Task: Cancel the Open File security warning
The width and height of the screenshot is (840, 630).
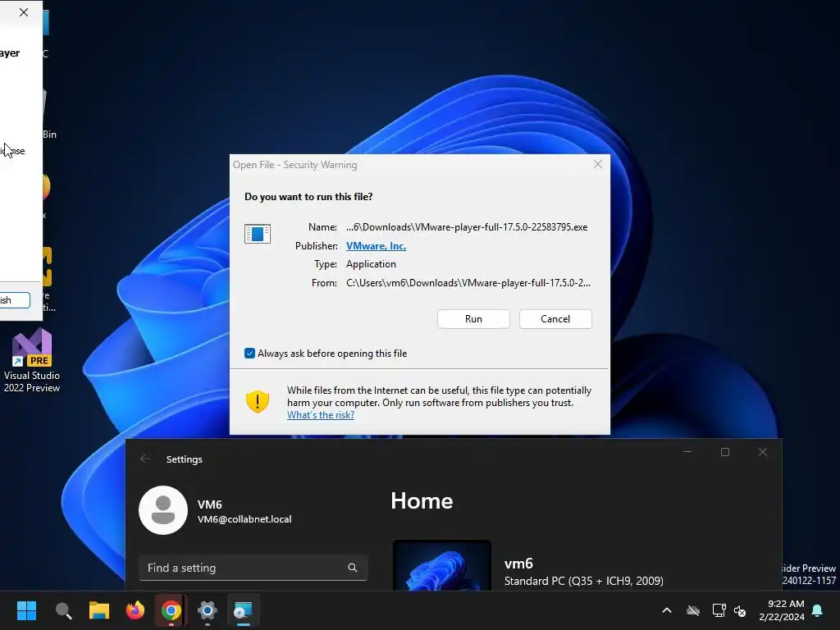Action: 555,319
